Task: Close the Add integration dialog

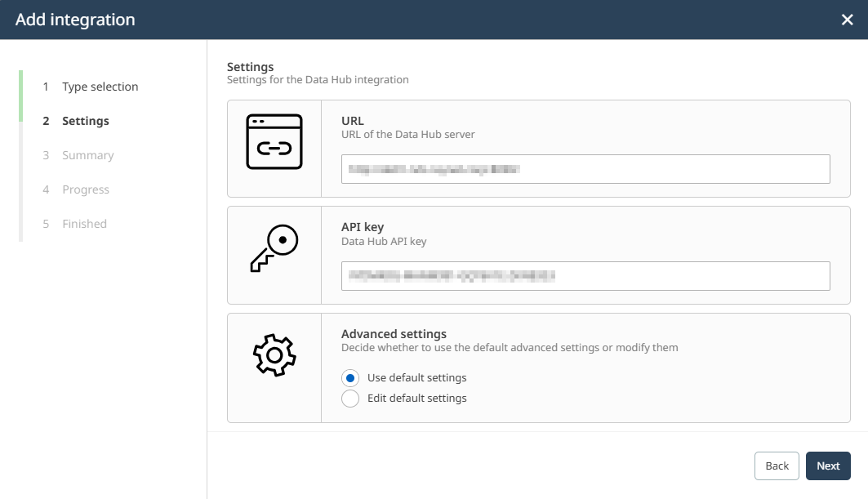Action: [847, 20]
